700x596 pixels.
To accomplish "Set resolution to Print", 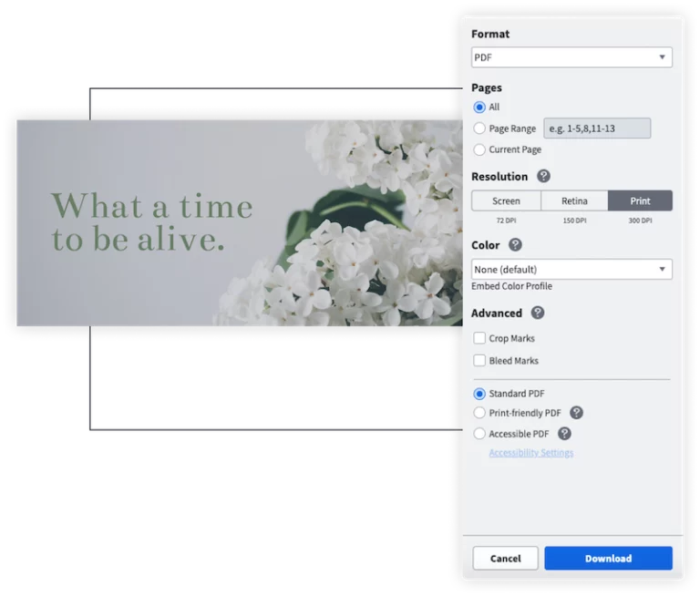I will (640, 200).
